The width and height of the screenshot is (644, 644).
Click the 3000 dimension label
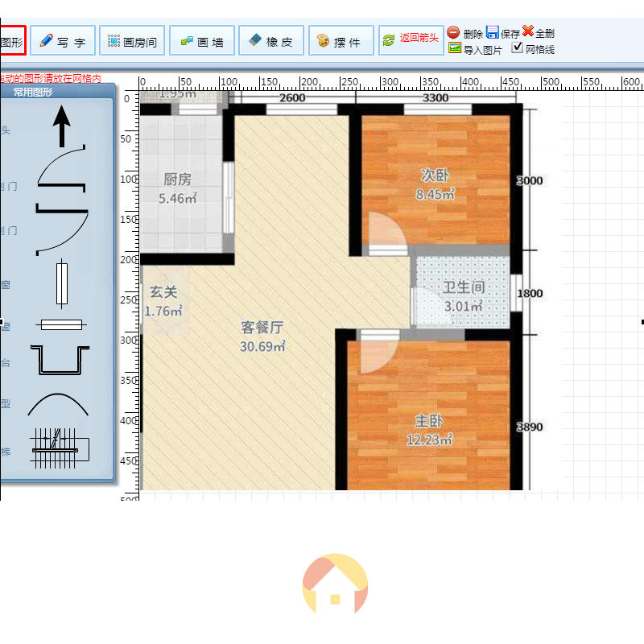[530, 180]
